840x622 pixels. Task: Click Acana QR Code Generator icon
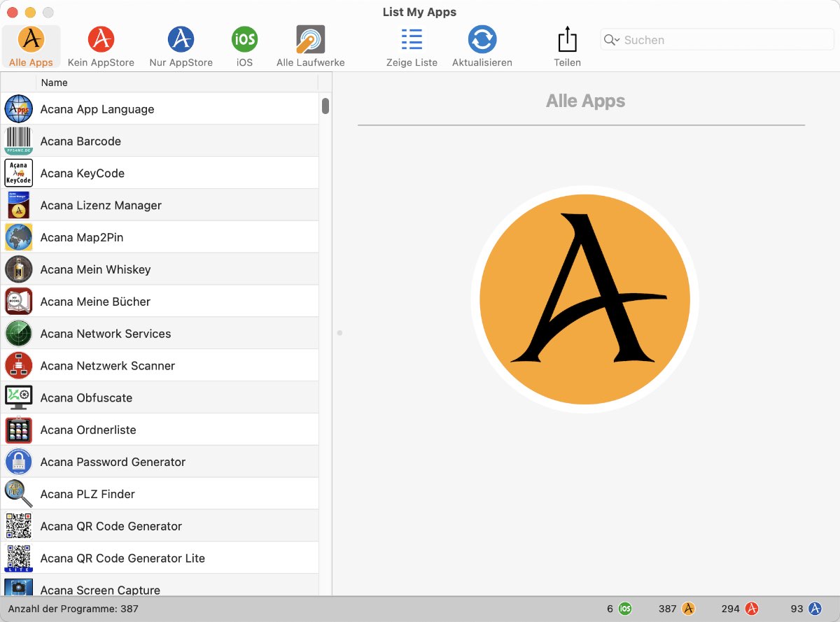19,526
